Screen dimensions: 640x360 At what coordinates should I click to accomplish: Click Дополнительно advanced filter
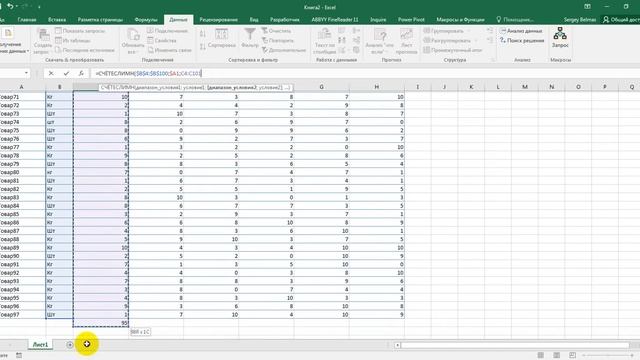point(284,50)
